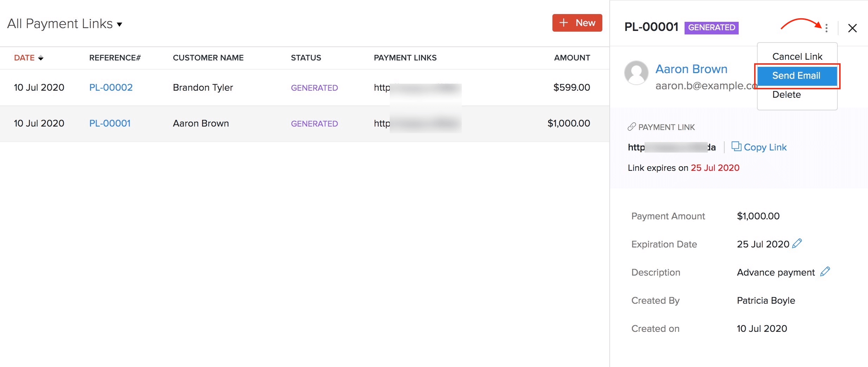
Task: Choose Cancel Link in the options menu
Action: 796,56
